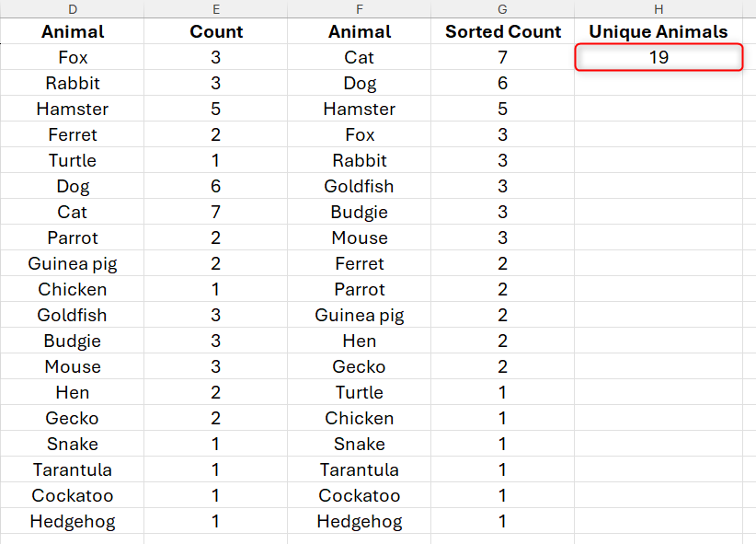
Task: Click the Goldfish cell in column F
Action: click(x=359, y=186)
